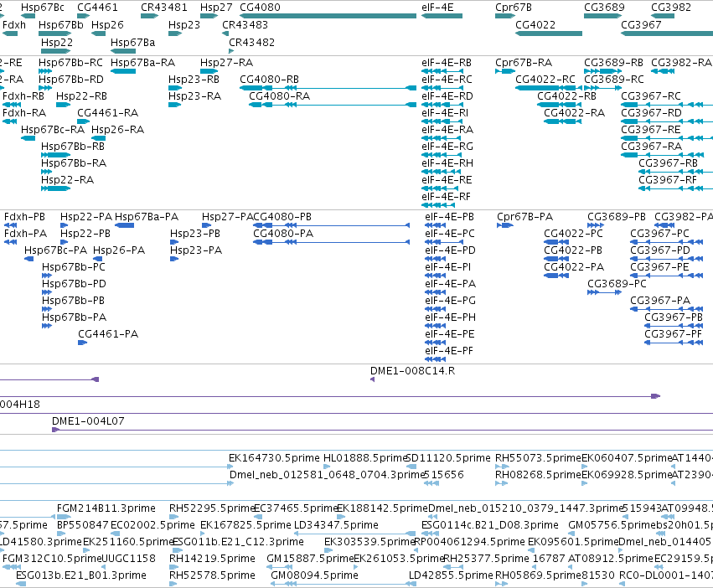Select EST RH52578.5prime
Viewport: 713px width, 588px height.
212,575
